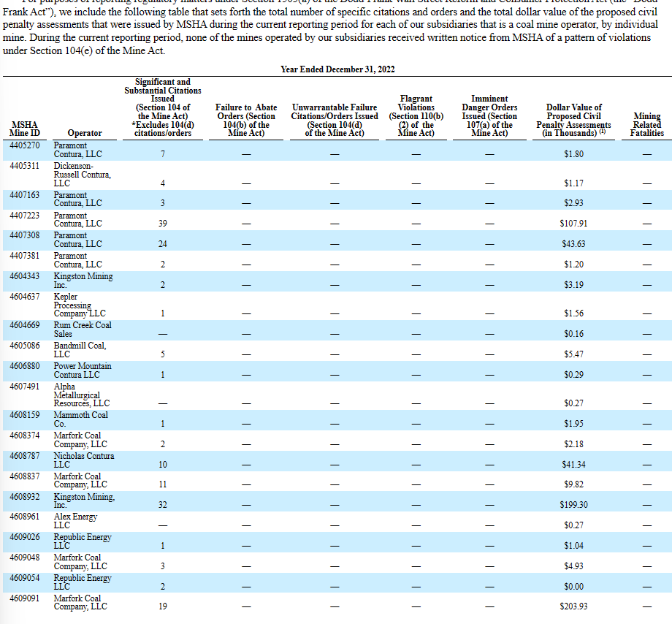Click the Failure to Abate Orders header
Viewport: 672px width, 624px height.
point(246,120)
